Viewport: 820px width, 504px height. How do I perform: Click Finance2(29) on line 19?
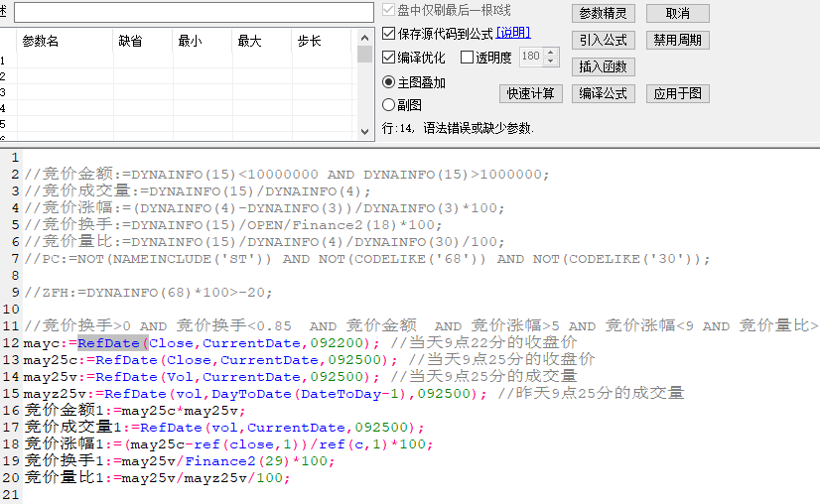pyautogui.click(x=237, y=460)
